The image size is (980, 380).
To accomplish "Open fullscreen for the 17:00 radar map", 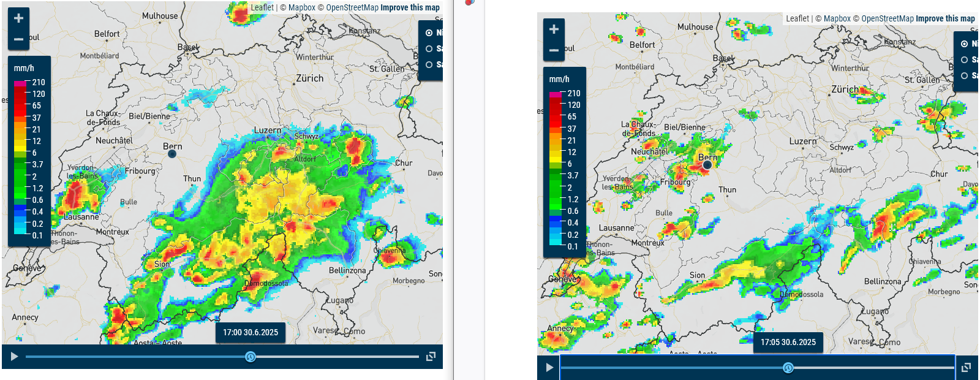I will tap(431, 357).
